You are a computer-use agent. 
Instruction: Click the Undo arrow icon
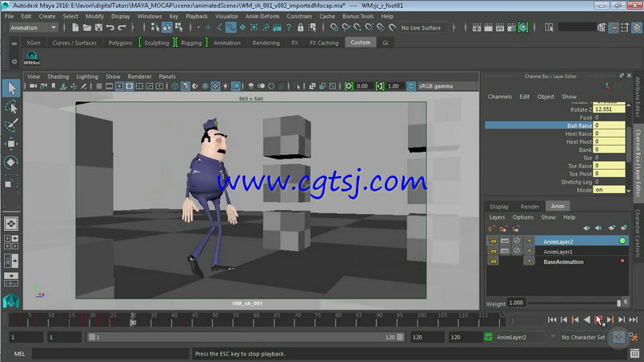[110, 27]
